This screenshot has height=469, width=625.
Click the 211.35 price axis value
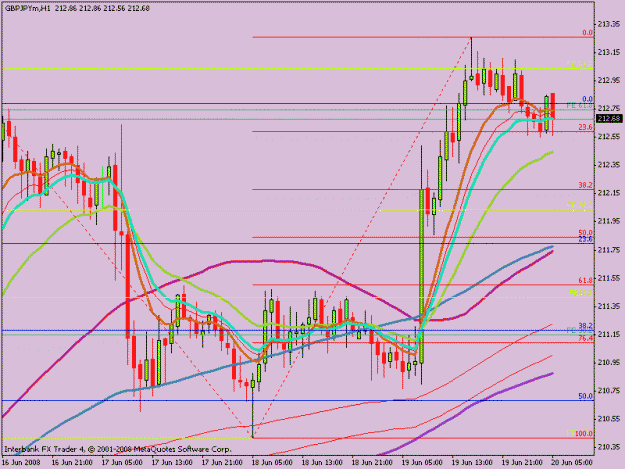609,306
